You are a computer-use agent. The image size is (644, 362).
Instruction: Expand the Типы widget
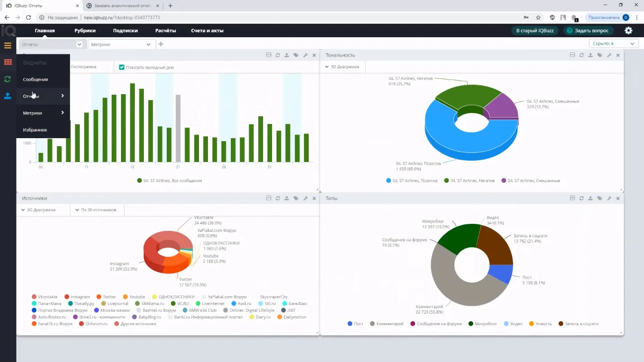[572, 198]
